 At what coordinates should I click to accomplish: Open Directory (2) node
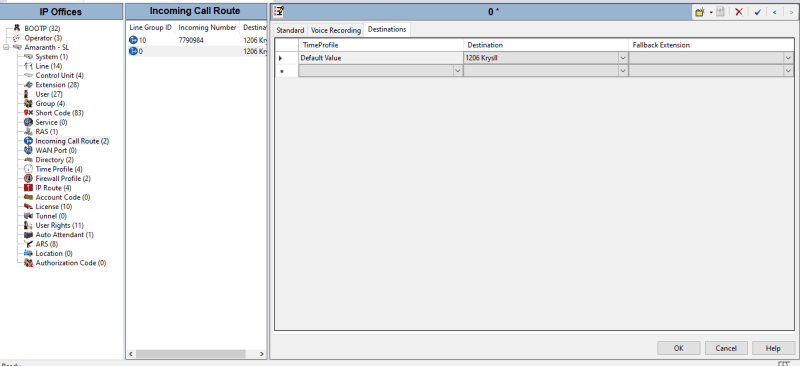point(54,160)
